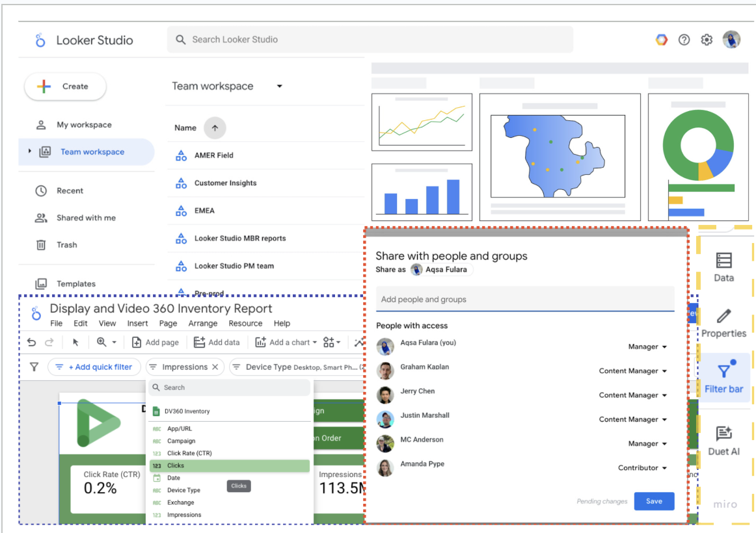Open the Resource menu
Viewport: 756px width, 533px height.
click(x=245, y=324)
